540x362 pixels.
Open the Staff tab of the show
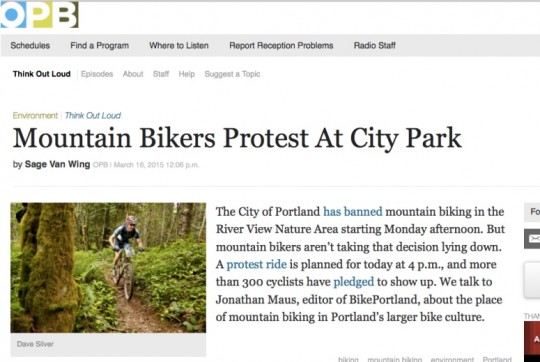(x=161, y=74)
